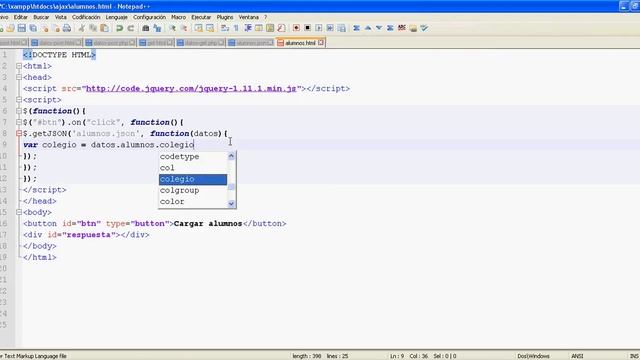Screen dimensions: 640x360
Task: Collapse the html fold on line 2
Action: (x=19, y=66)
